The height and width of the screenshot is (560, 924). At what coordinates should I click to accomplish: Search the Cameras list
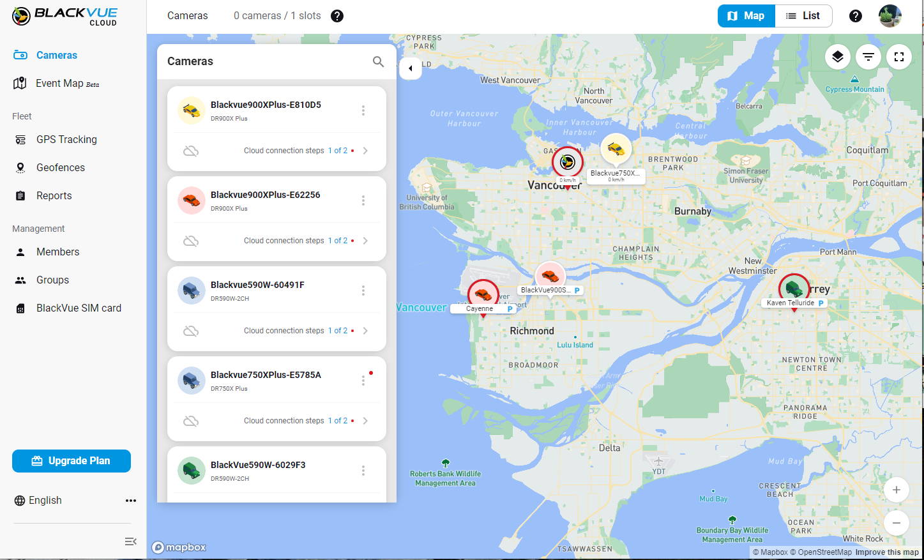(x=378, y=61)
